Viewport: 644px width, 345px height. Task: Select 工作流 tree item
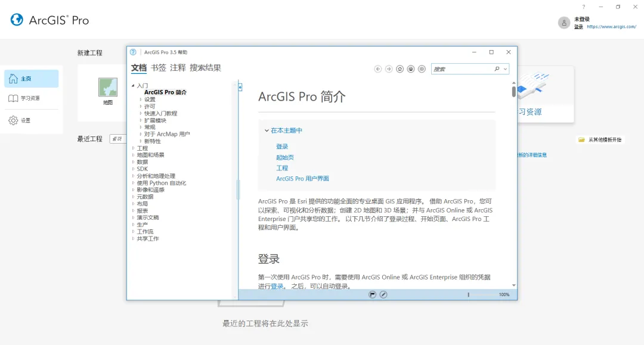[x=145, y=232]
